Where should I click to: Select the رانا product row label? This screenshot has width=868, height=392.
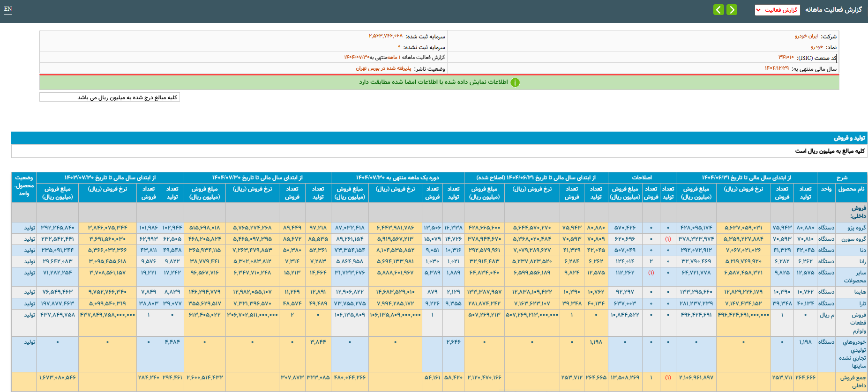(862, 261)
